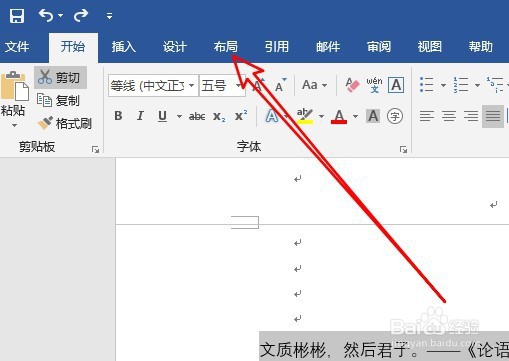This screenshot has height=361, width=509.
Task: Open the 字体 dialog launcher
Action: (403, 150)
